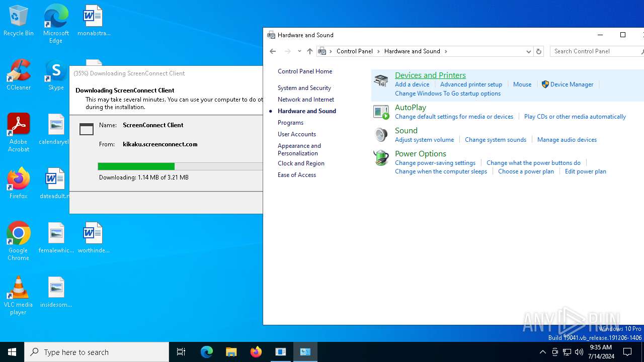Launch Firefox from the taskbar

(256, 352)
